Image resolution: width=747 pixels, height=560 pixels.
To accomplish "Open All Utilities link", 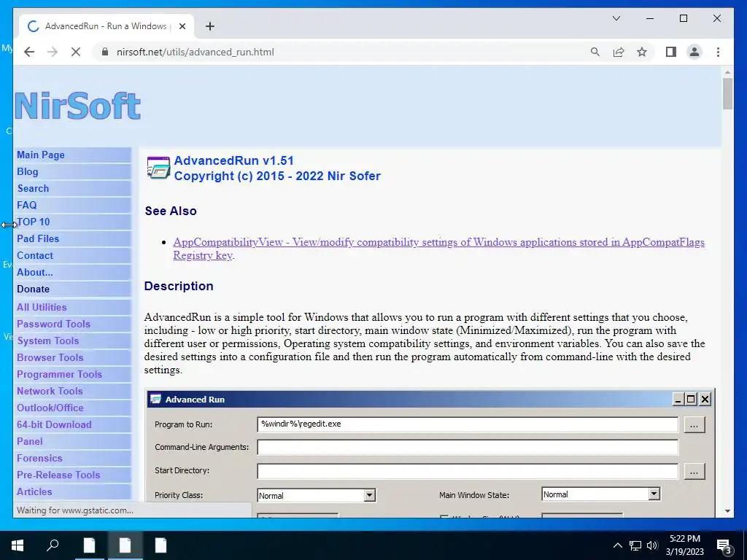I will 42,307.
